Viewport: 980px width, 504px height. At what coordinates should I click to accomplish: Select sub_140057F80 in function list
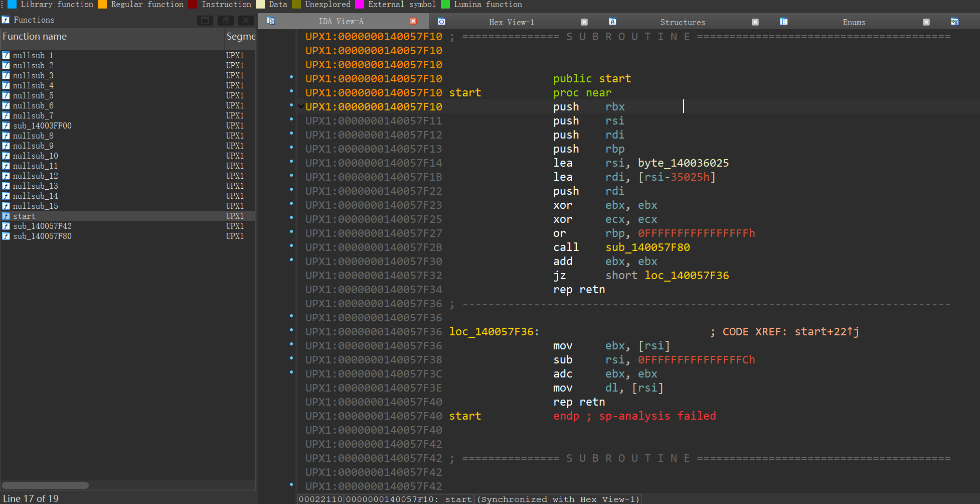(128, 236)
